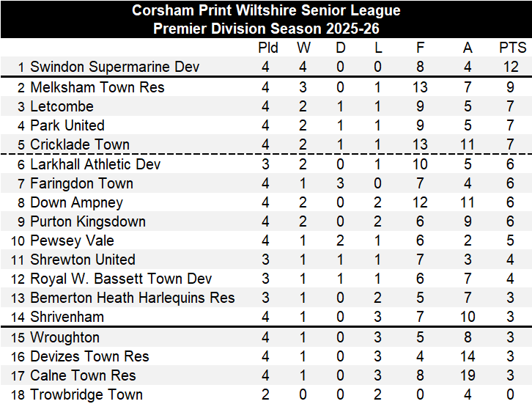Select Melksham Town Res row

pyautogui.click(x=97, y=87)
